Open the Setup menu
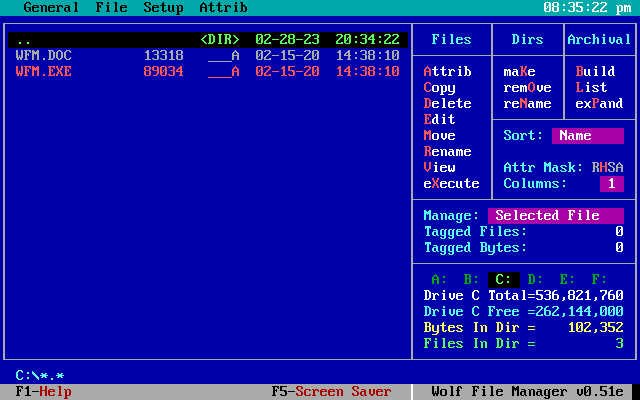This screenshot has width=640, height=400. pos(163,8)
